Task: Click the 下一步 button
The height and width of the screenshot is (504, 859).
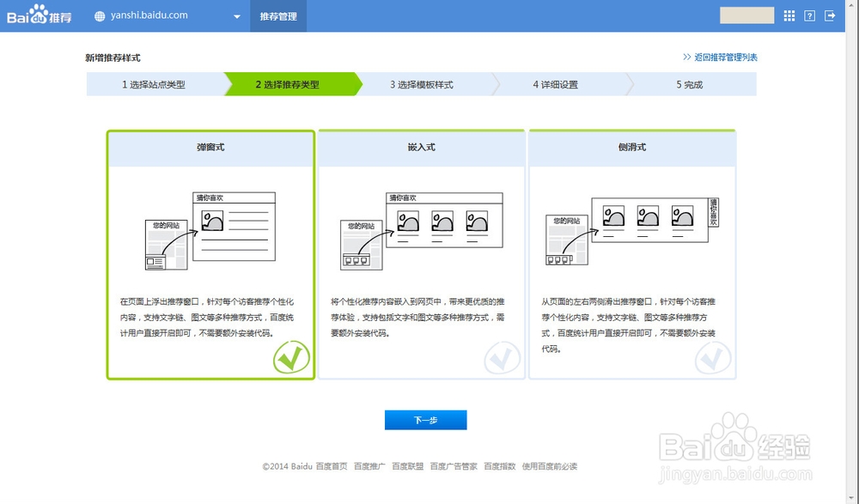Action: pos(426,419)
